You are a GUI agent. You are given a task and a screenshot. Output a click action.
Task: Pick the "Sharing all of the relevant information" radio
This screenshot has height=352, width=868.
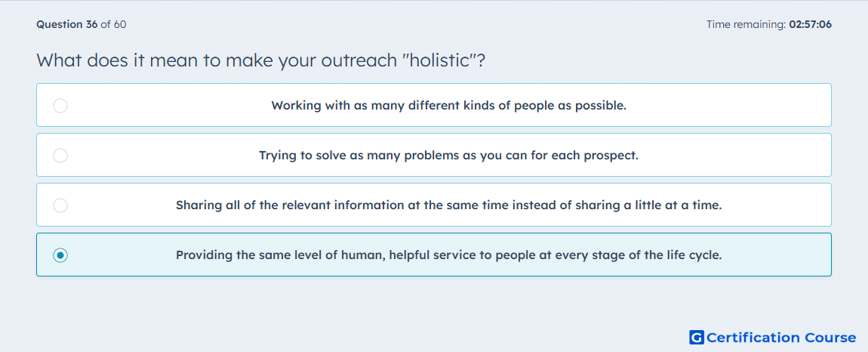pyautogui.click(x=60, y=205)
